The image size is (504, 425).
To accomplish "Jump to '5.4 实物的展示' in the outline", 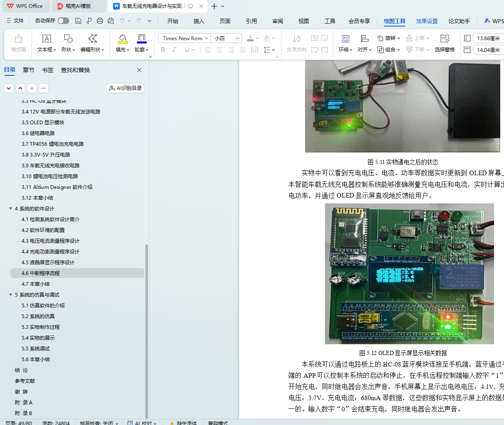I will coord(38,338).
